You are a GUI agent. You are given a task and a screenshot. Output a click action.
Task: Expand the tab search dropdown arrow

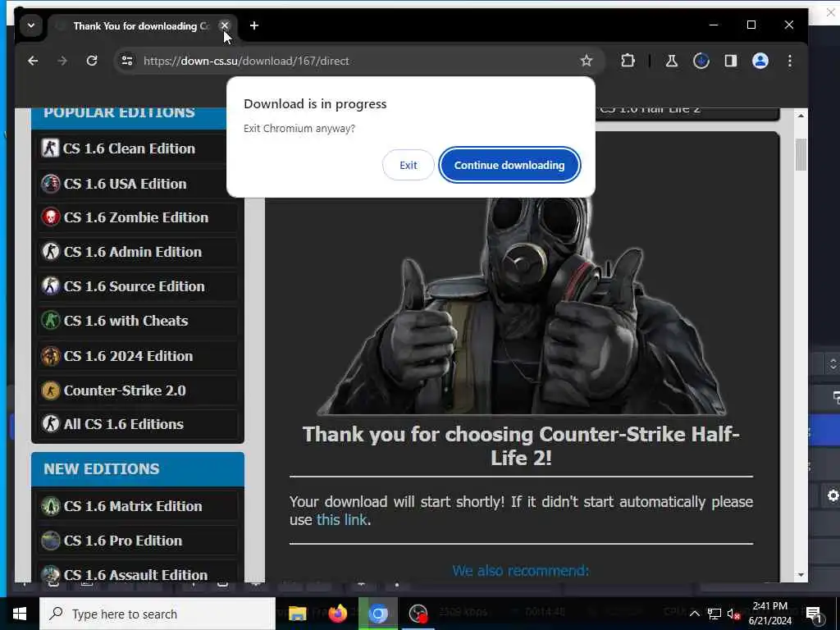pos(31,25)
